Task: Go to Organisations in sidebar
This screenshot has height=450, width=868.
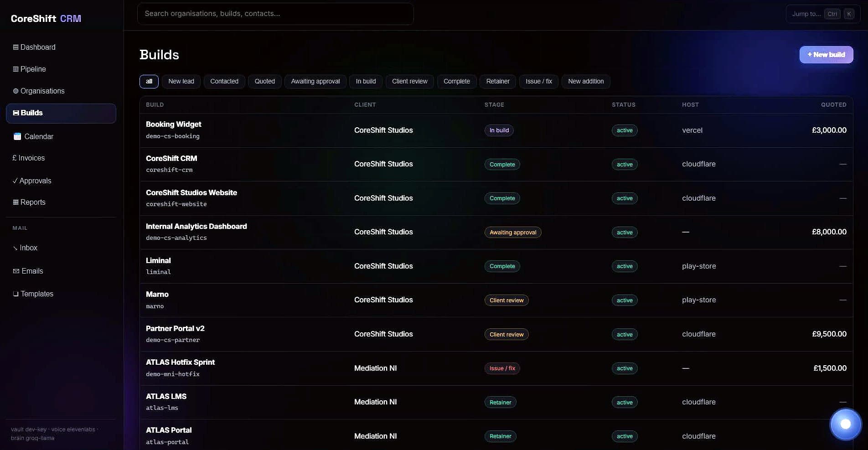Action: pyautogui.click(x=61, y=91)
